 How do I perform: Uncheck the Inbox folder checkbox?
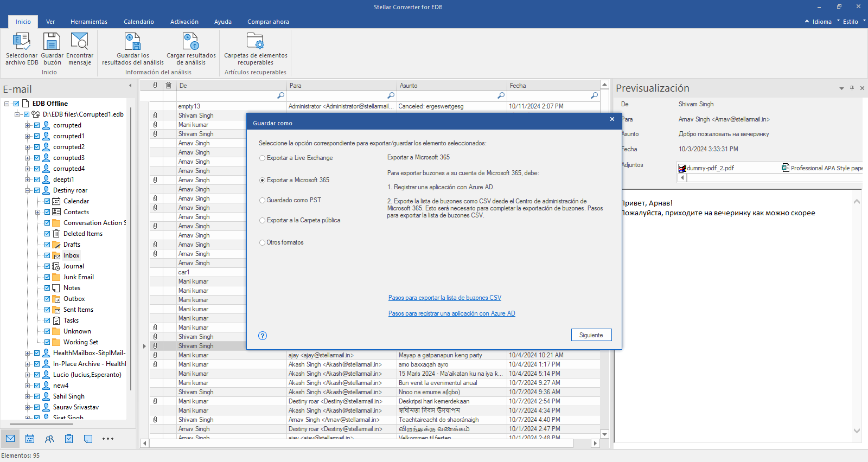47,255
